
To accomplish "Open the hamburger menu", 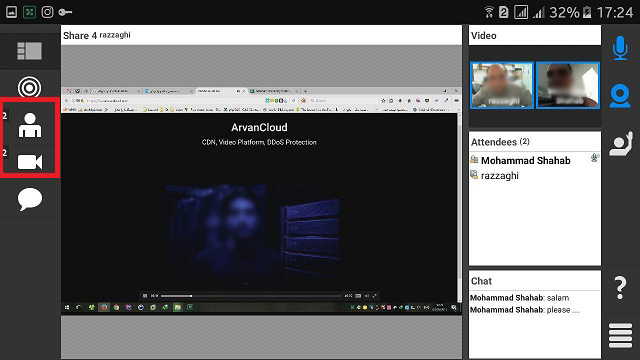I will [x=620, y=336].
